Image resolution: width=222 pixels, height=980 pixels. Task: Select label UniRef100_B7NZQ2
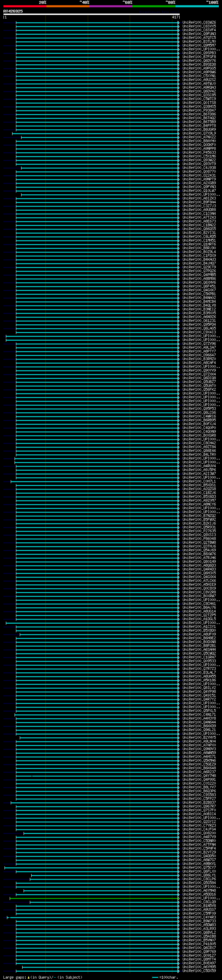tap(199, 516)
